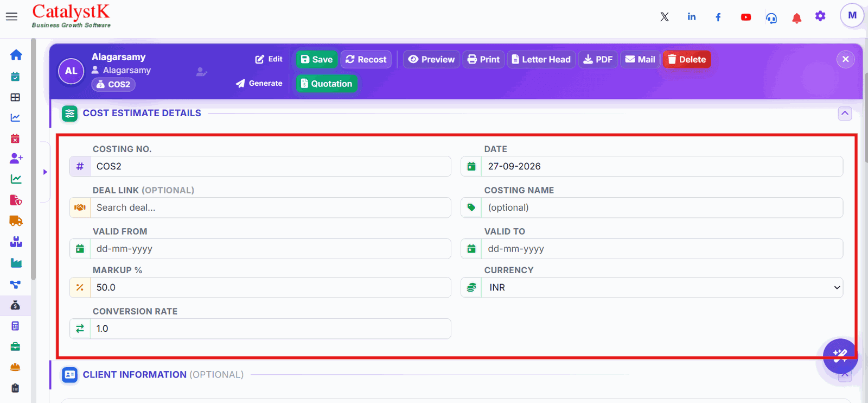Generate a Quotation from this costing
Screen dimensions: 868x403
pyautogui.click(x=327, y=84)
